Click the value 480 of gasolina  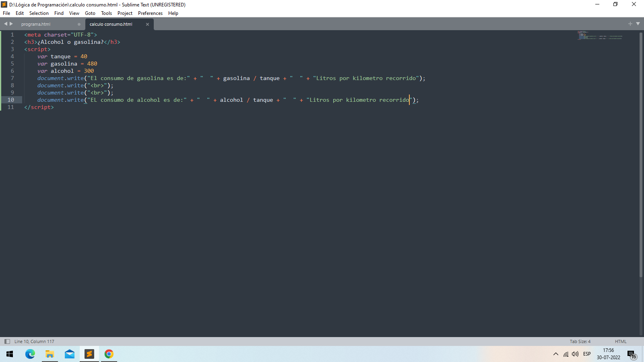tap(92, 64)
